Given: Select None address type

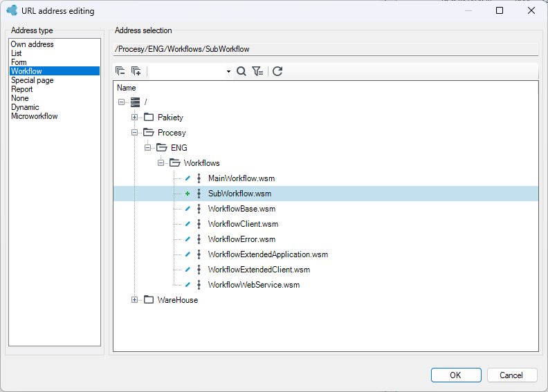Looking at the screenshot, I should (55, 98).
